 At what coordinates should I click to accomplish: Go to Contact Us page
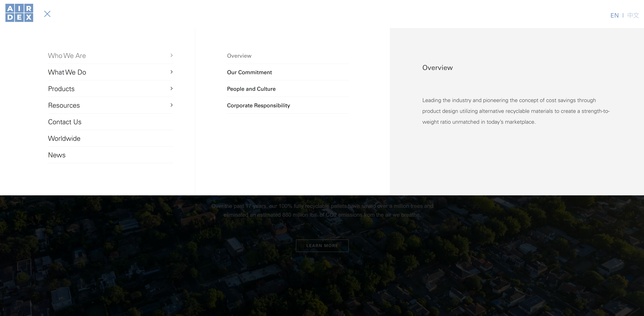click(x=65, y=122)
